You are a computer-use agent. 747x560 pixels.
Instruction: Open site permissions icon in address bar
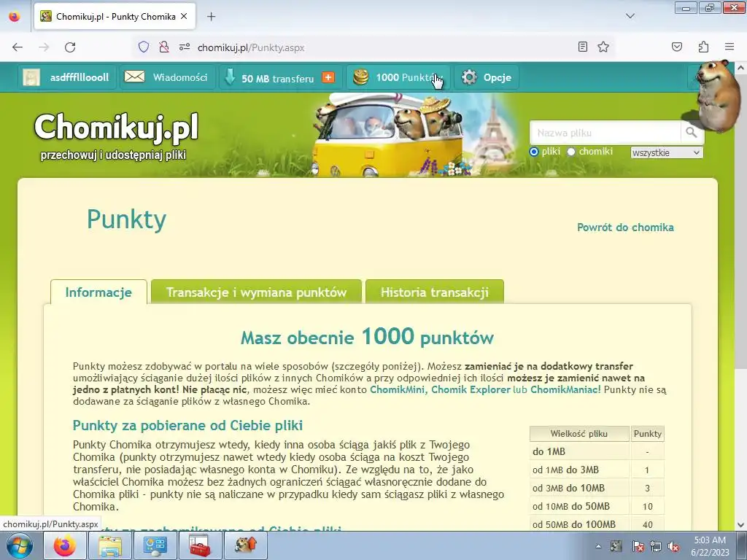pos(185,47)
